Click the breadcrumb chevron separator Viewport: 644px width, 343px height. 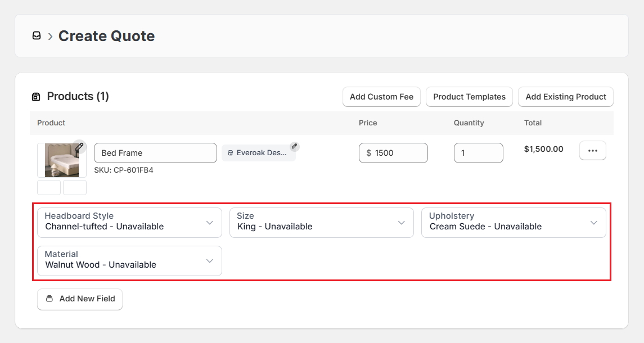tap(50, 37)
